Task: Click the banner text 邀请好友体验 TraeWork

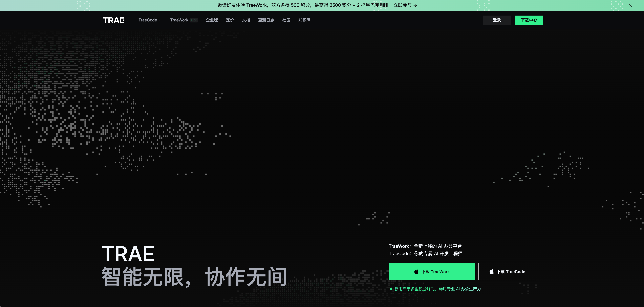Action: tap(242, 5)
